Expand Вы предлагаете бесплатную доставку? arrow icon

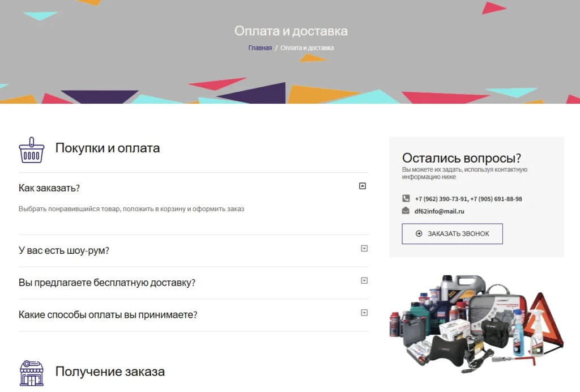click(364, 280)
